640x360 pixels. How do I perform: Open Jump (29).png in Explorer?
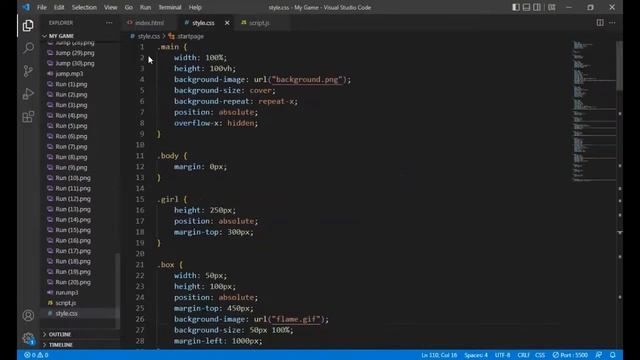click(x=75, y=53)
